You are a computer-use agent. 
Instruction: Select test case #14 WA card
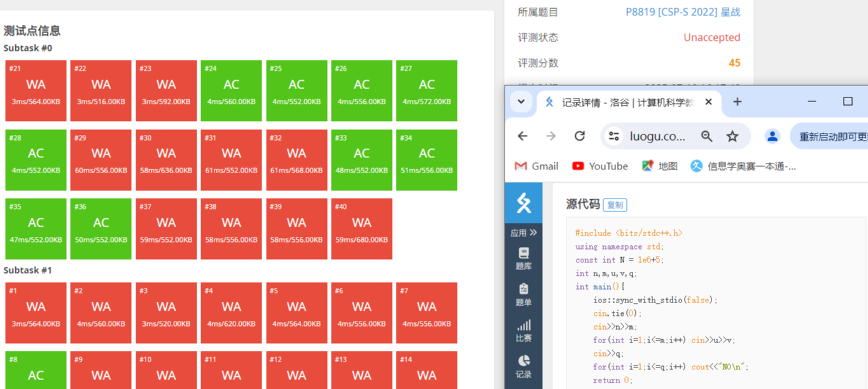pyautogui.click(x=426, y=370)
